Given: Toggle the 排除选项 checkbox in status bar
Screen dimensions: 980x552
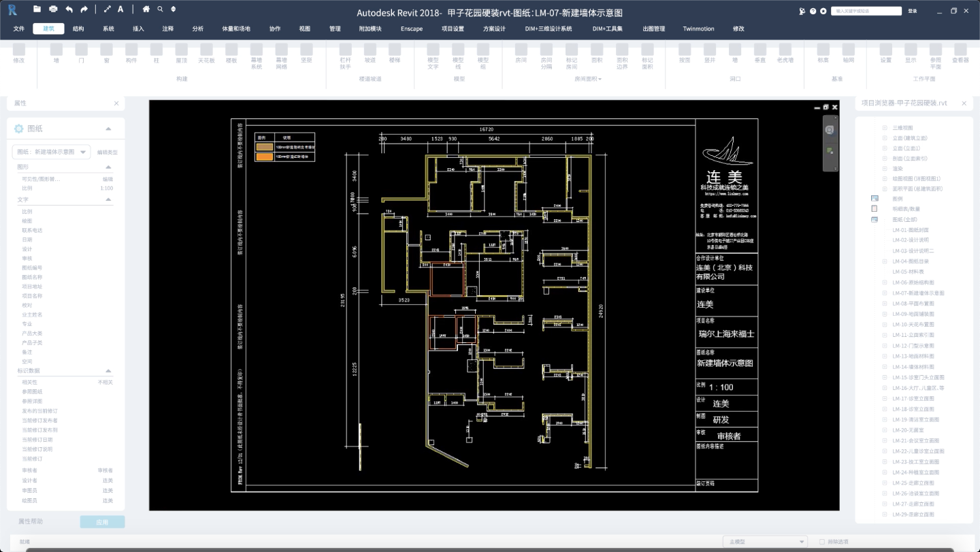Looking at the screenshot, I should point(822,542).
